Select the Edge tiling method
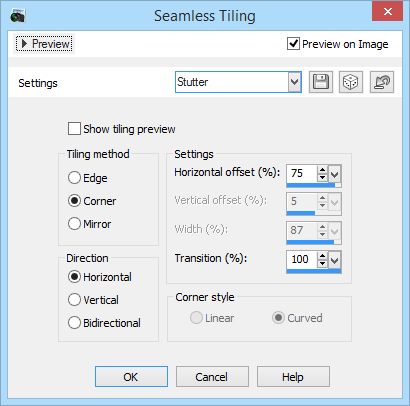The width and height of the screenshot is (410, 406). 74,178
